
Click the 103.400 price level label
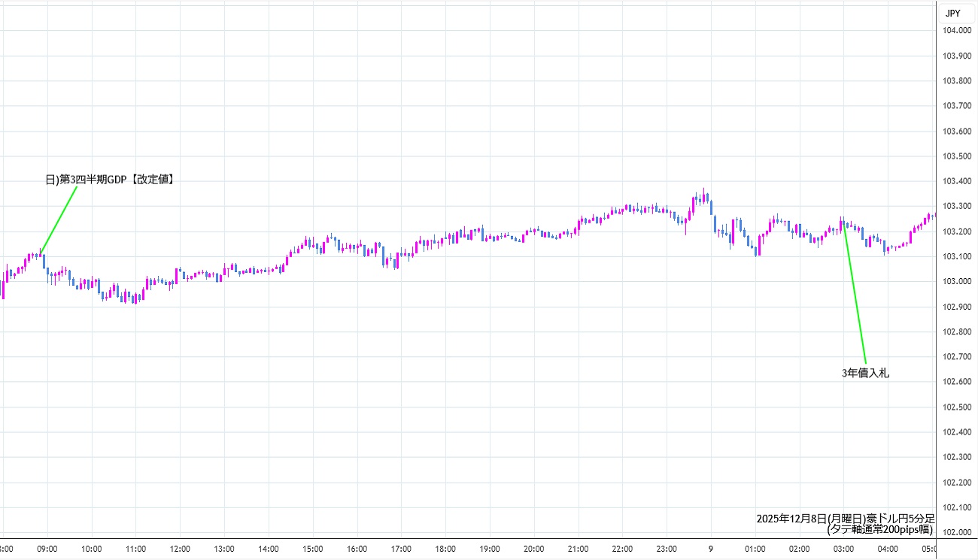(x=958, y=181)
